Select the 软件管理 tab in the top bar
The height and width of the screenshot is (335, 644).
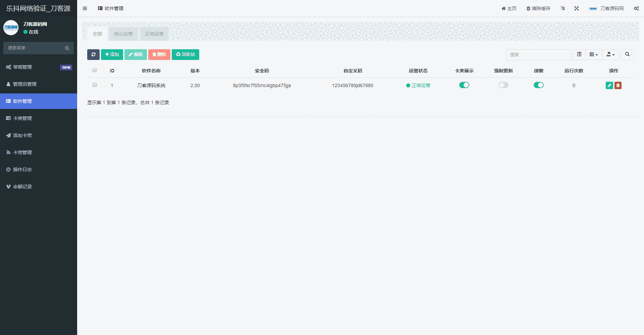(111, 8)
